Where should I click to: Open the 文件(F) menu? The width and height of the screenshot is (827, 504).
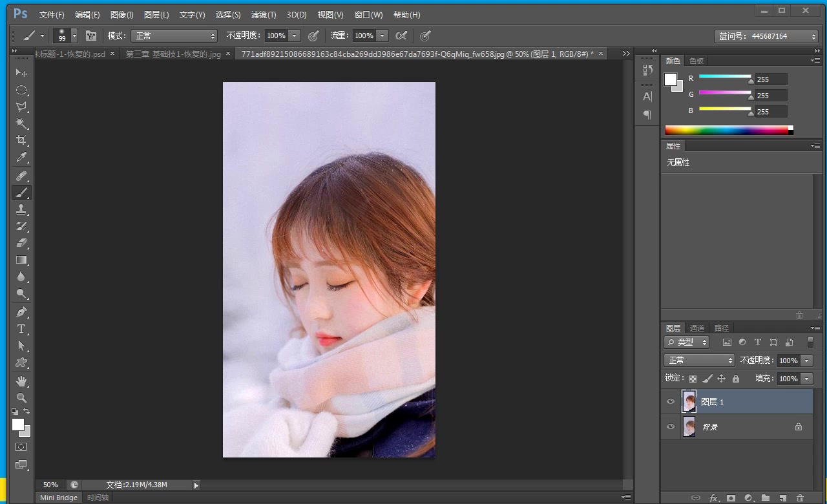coord(52,15)
